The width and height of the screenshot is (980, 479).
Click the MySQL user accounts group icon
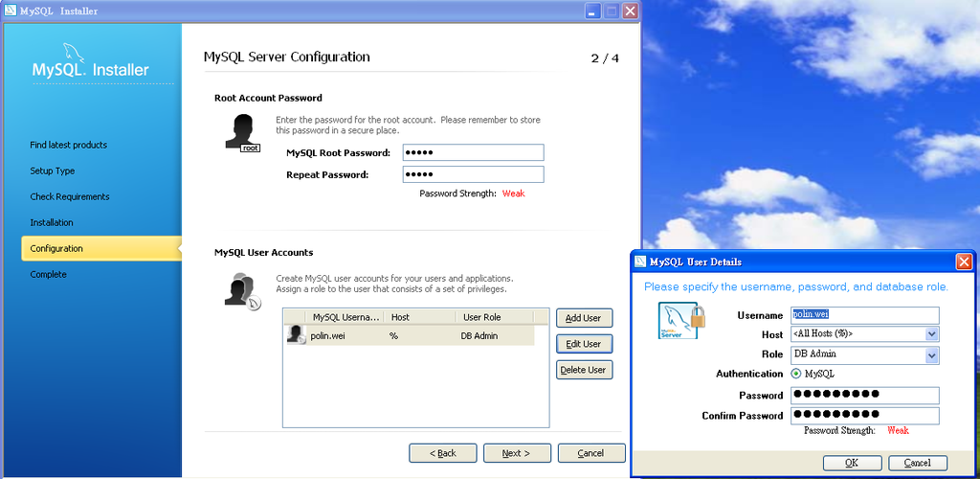242,291
